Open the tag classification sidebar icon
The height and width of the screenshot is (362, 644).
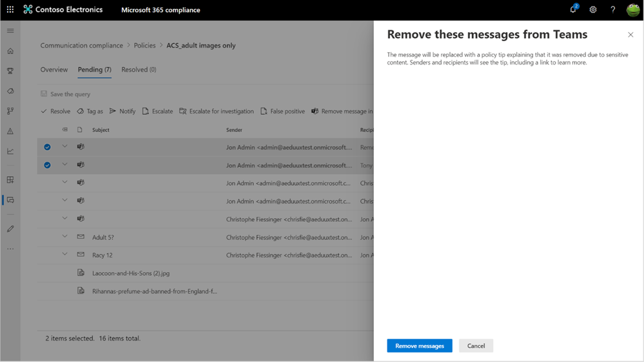click(x=10, y=91)
